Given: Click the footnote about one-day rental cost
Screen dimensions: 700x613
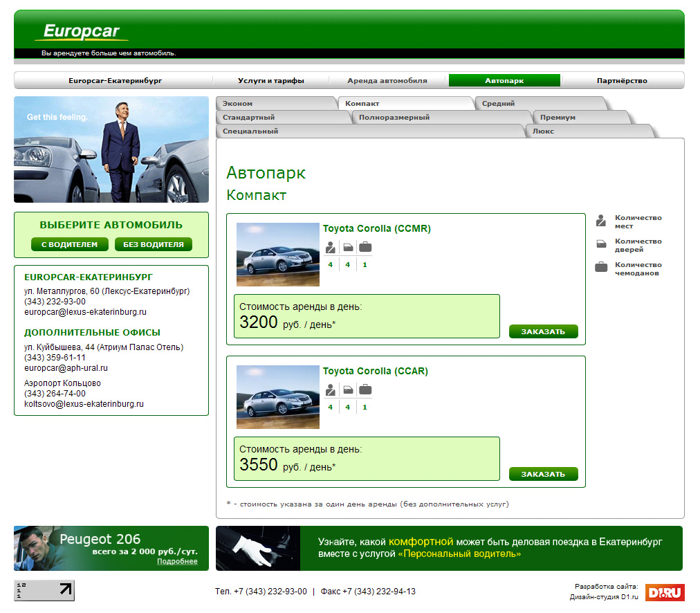Looking at the screenshot, I should [x=367, y=504].
